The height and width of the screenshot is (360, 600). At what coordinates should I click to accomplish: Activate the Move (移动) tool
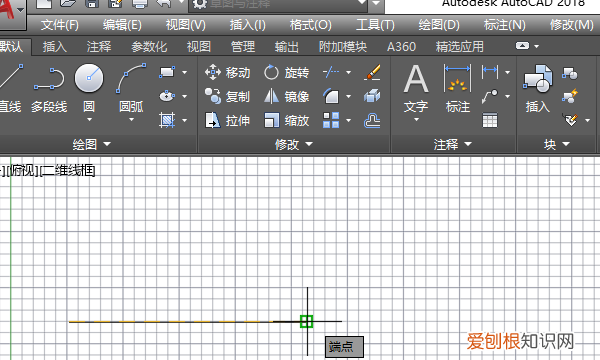227,72
